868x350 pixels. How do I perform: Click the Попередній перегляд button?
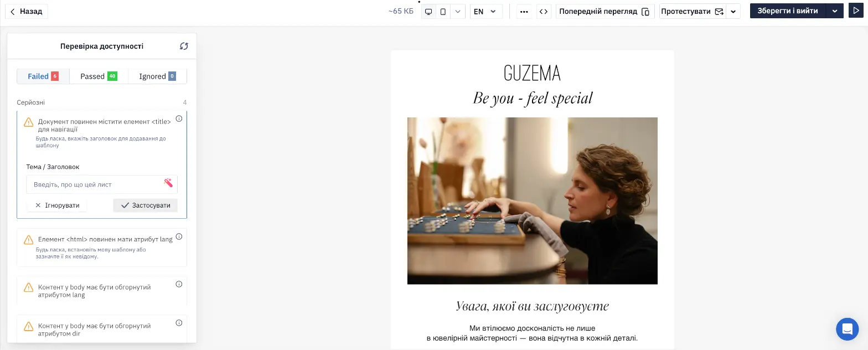[605, 12]
